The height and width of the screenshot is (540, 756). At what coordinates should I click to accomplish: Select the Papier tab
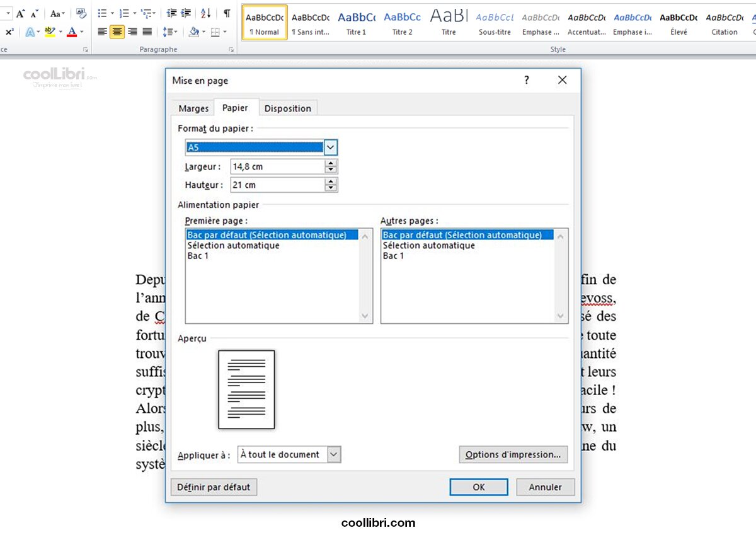point(235,108)
